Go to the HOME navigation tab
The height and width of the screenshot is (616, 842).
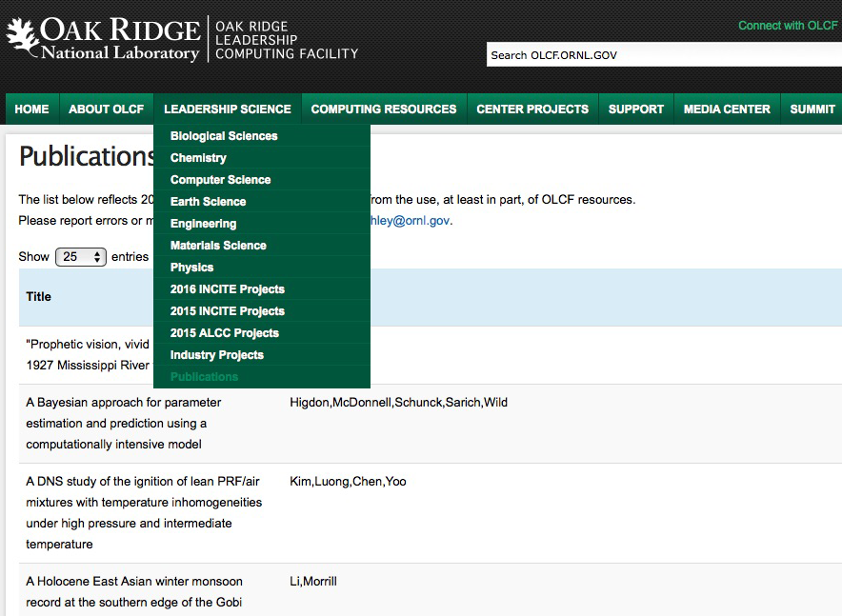tap(31, 109)
